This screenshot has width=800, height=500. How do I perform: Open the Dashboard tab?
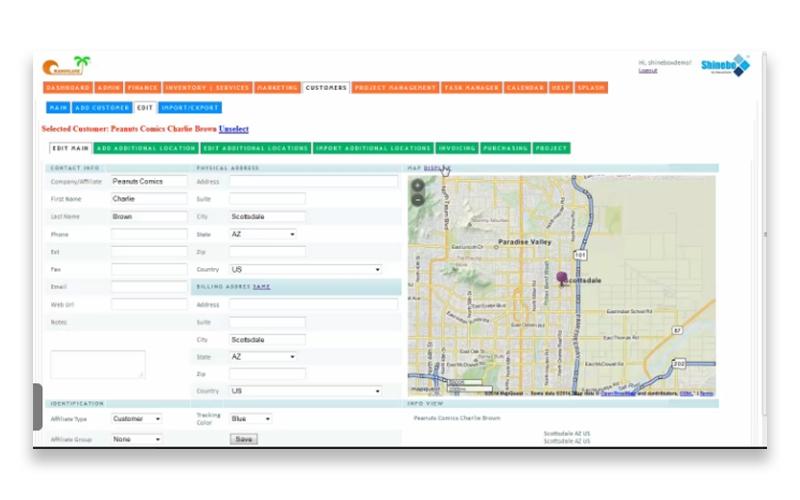pyautogui.click(x=68, y=88)
